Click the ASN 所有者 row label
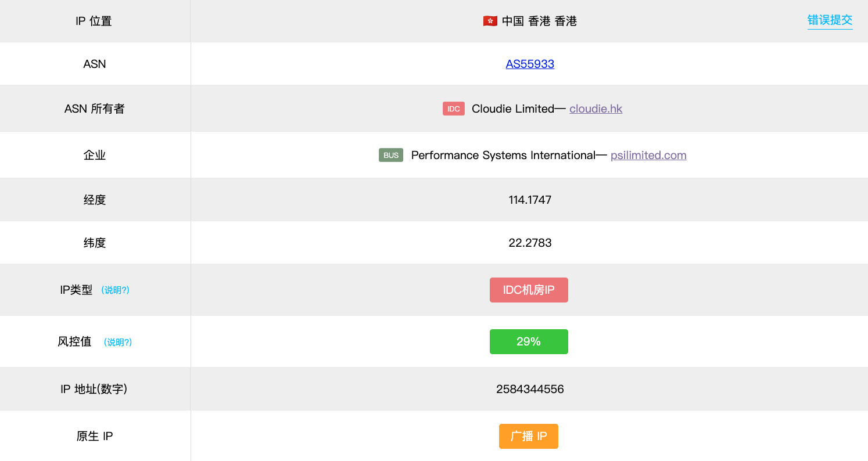The height and width of the screenshot is (461, 868). pyautogui.click(x=95, y=109)
